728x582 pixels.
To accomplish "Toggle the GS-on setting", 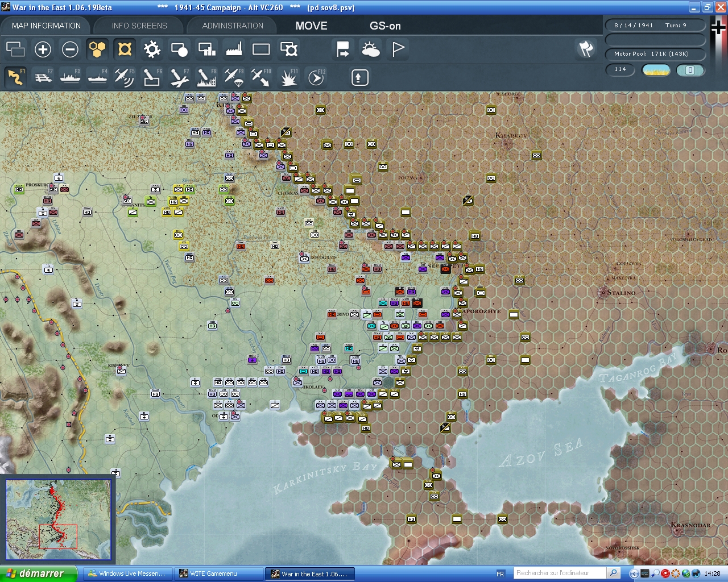I will pyautogui.click(x=384, y=26).
